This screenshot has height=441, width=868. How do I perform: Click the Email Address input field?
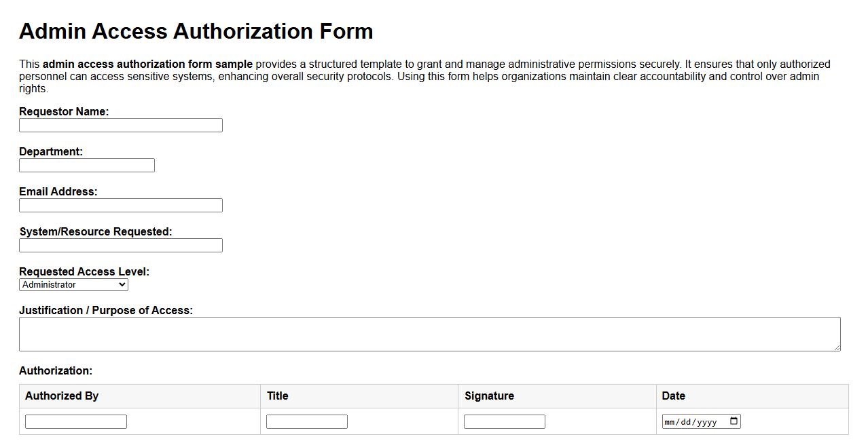[120, 205]
